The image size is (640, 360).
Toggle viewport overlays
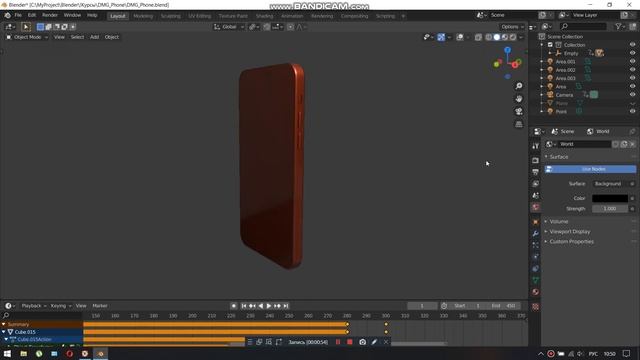coord(460,37)
